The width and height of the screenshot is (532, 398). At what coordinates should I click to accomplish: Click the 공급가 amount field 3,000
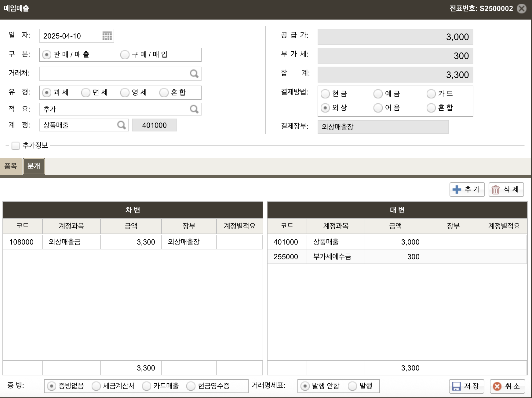tap(395, 37)
